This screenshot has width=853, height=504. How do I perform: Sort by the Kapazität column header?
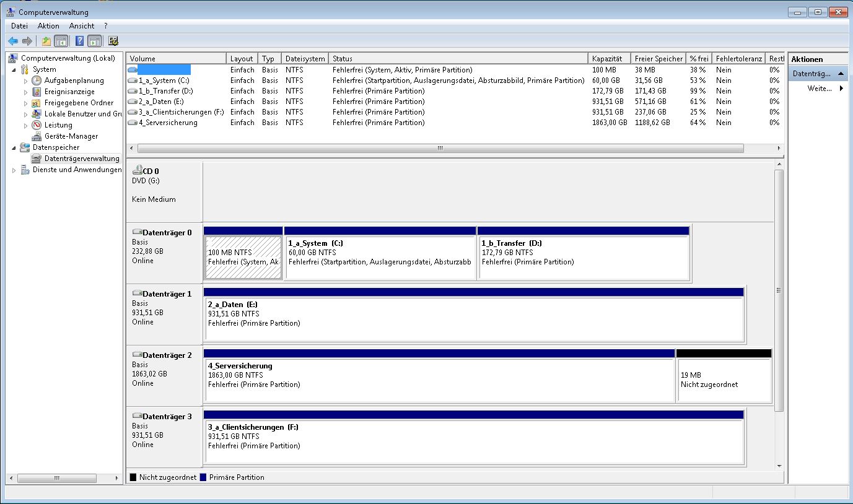[610, 59]
